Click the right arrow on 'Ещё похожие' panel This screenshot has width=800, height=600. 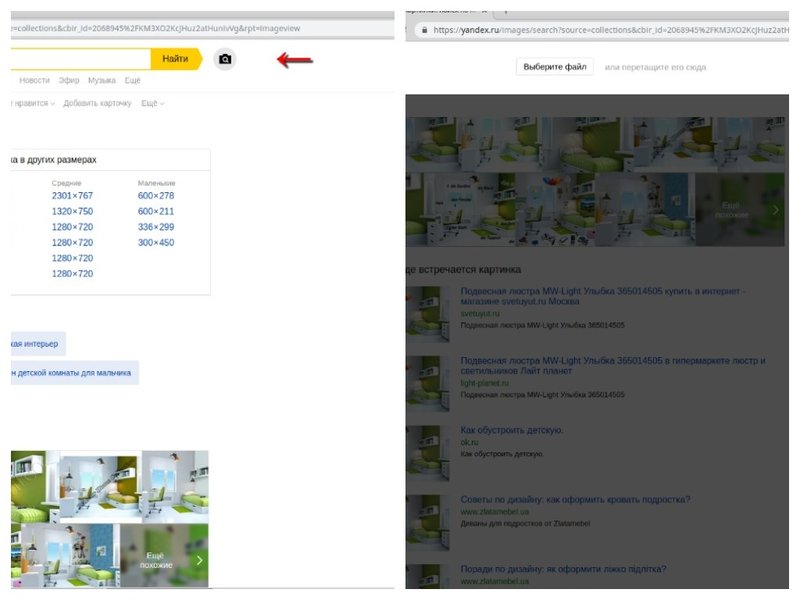pyautogui.click(x=774, y=211)
